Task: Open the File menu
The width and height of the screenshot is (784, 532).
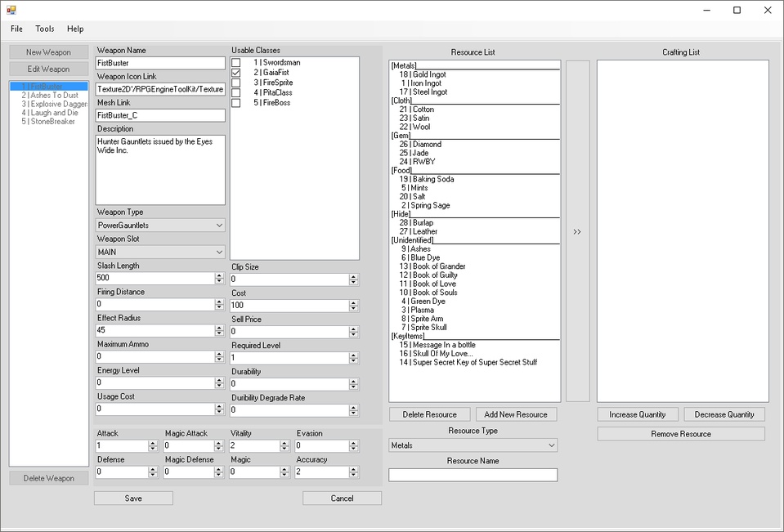Action: (16, 29)
